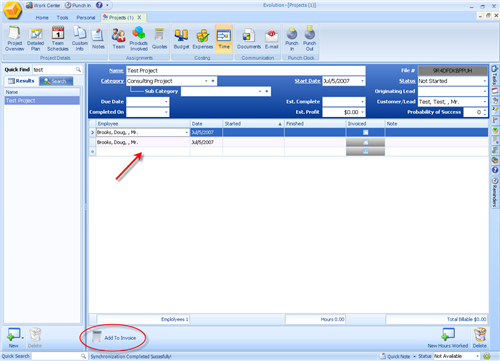500x361 pixels.
Task: Click the Delete trash icon at bottom right
Action: (480, 337)
